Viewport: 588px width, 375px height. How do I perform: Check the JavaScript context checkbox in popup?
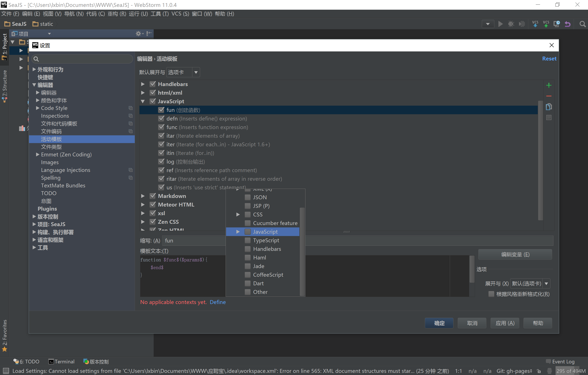[248, 231]
